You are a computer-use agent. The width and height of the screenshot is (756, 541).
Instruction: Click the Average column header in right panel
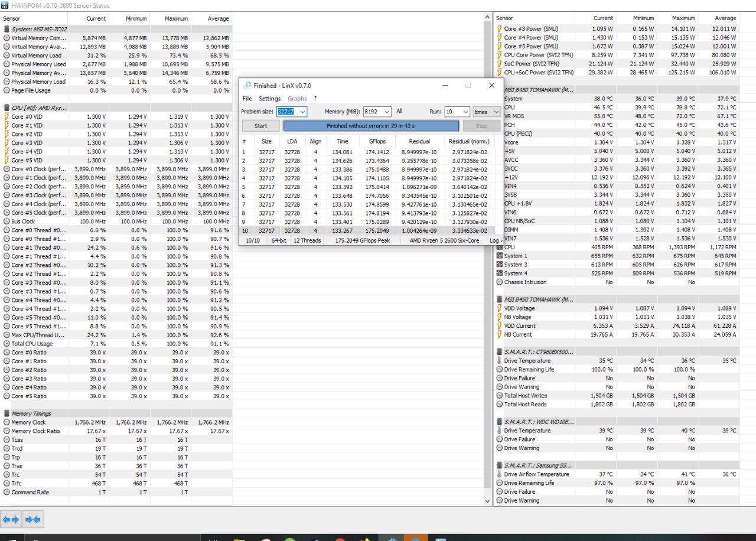click(719, 18)
